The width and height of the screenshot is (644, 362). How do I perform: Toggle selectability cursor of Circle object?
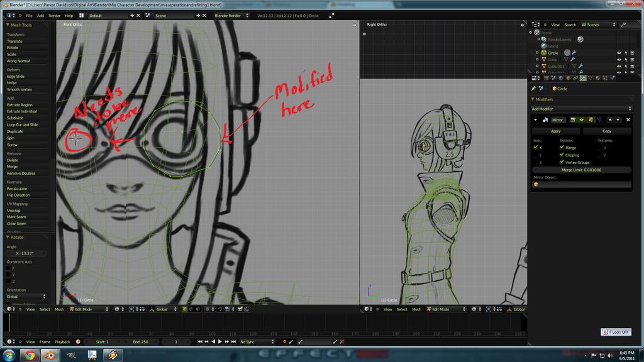(626, 53)
